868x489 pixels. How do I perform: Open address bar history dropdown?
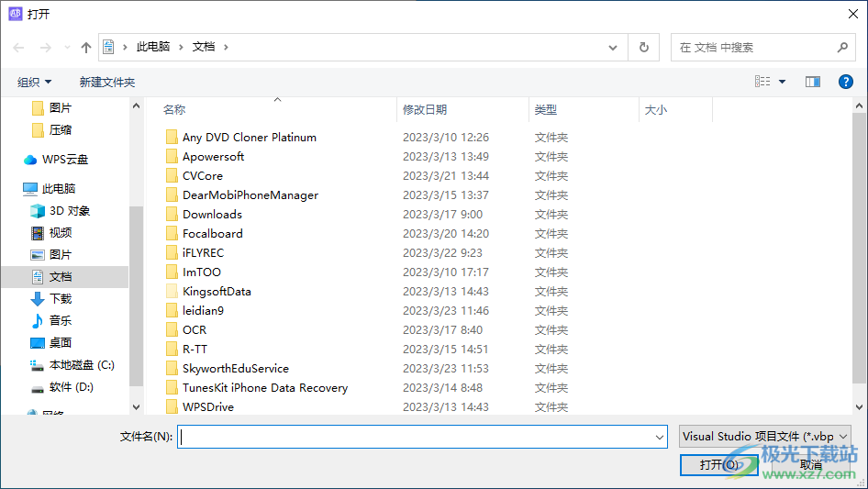pos(613,48)
